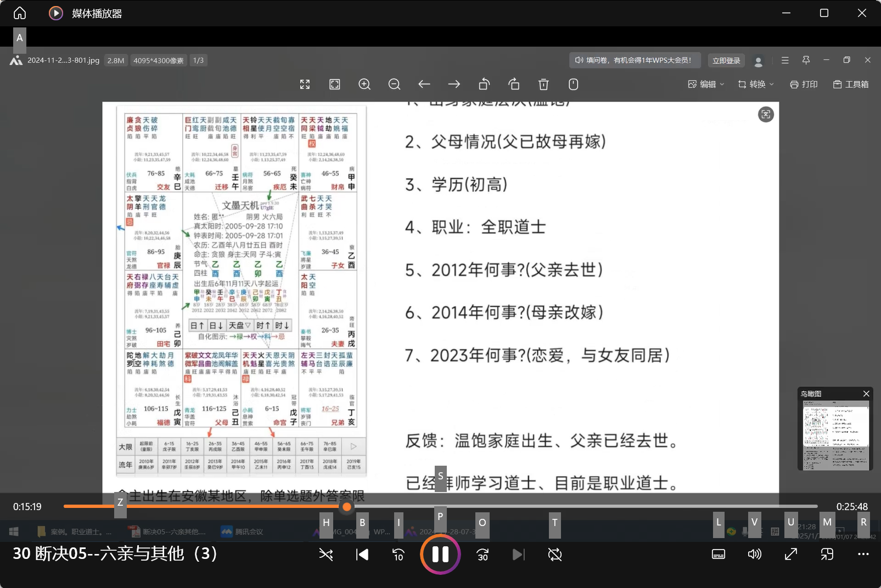Screen dimensions: 881x588
Task: Play the next track
Action: click(519, 555)
